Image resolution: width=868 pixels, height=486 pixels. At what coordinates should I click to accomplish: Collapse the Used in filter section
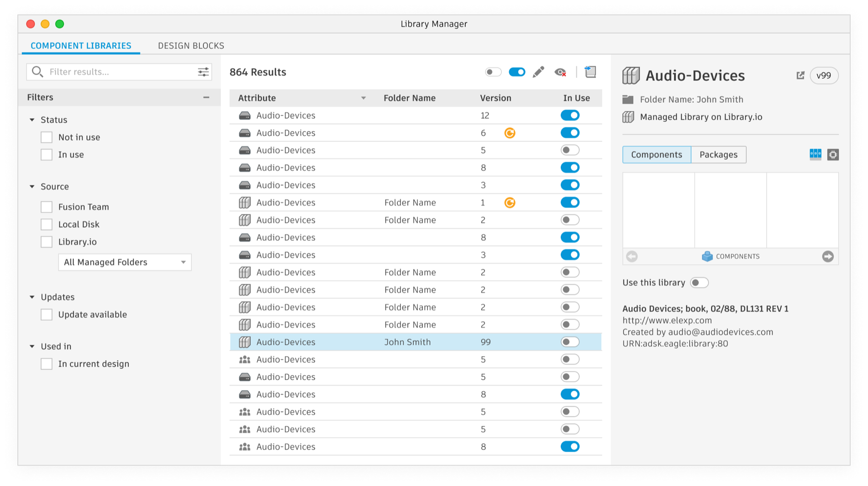point(32,347)
